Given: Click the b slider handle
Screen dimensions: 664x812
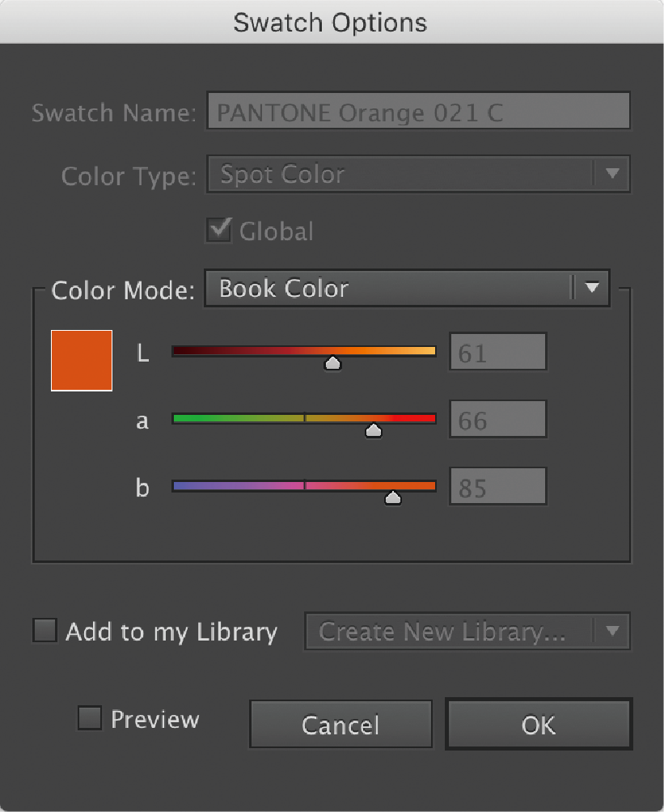Looking at the screenshot, I should (x=393, y=498).
